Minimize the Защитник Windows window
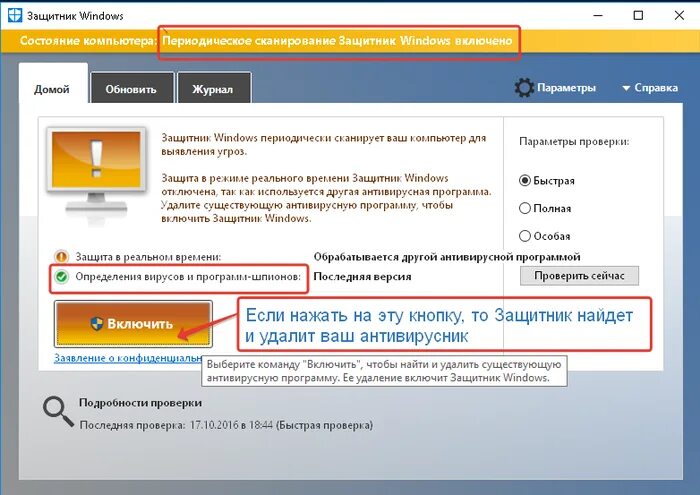 point(598,16)
